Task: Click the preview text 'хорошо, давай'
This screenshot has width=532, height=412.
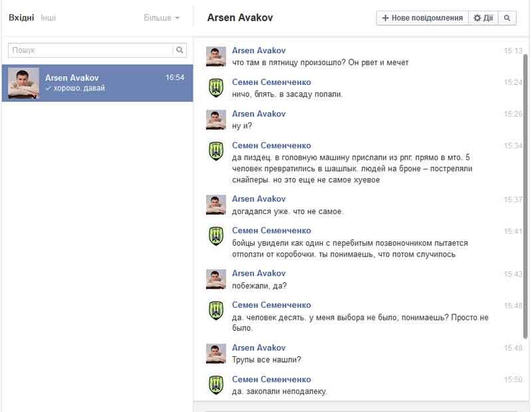Action: click(x=79, y=88)
